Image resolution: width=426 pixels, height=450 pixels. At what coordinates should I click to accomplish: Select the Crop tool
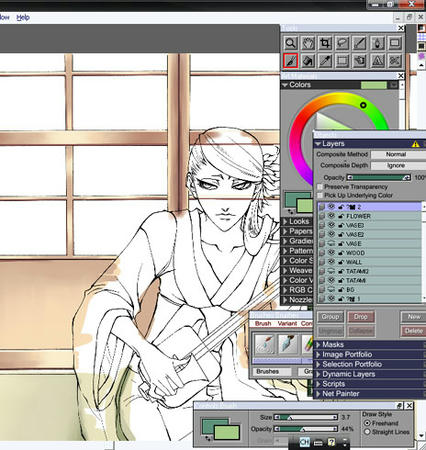click(x=326, y=43)
